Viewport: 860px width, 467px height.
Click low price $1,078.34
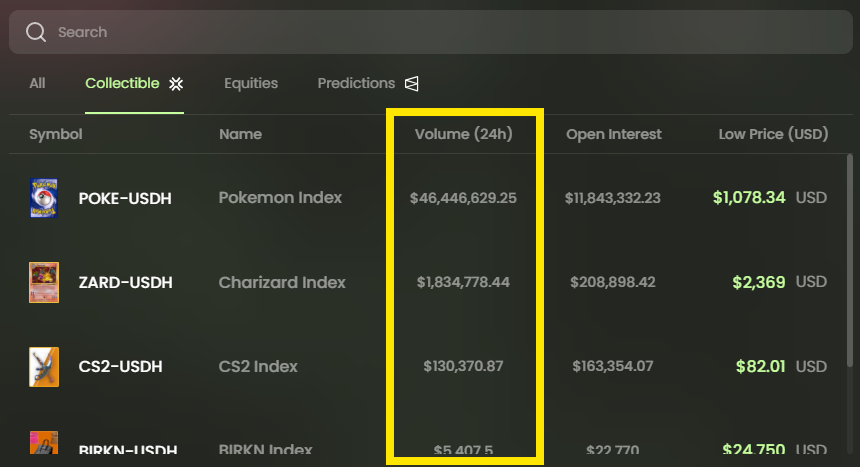click(749, 198)
